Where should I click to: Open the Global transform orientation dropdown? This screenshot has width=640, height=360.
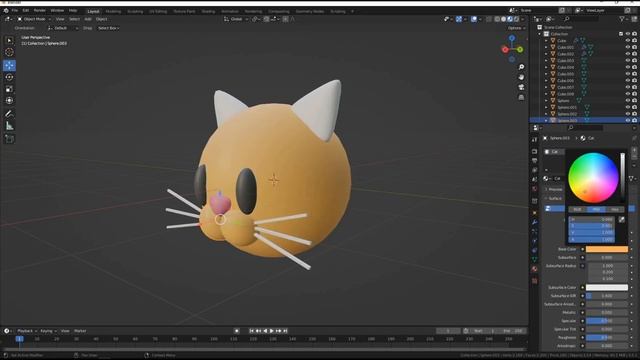[236, 19]
